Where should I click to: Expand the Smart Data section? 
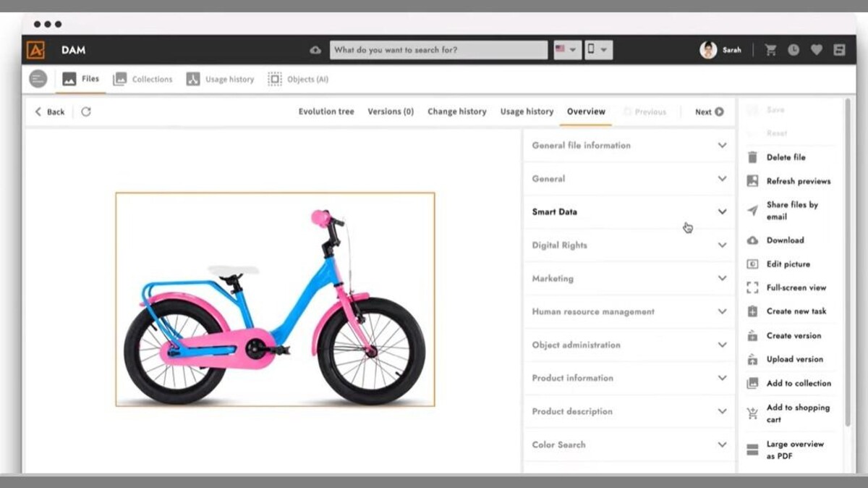[629, 212]
